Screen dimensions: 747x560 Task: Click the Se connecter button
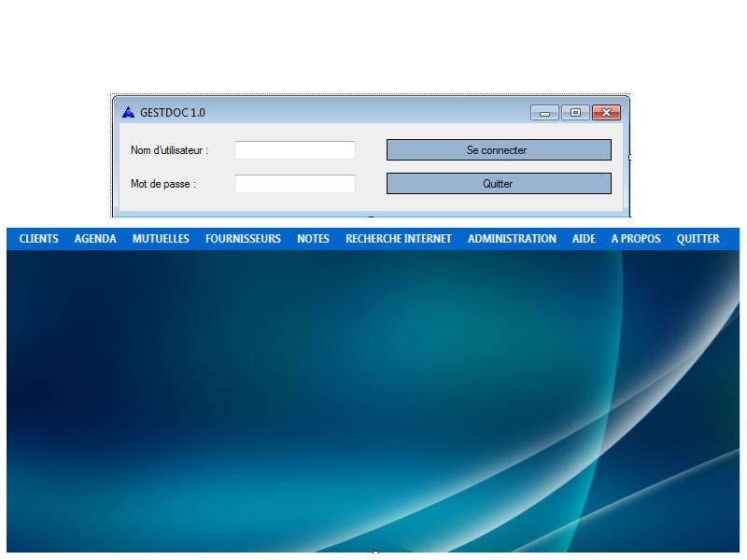click(x=499, y=150)
